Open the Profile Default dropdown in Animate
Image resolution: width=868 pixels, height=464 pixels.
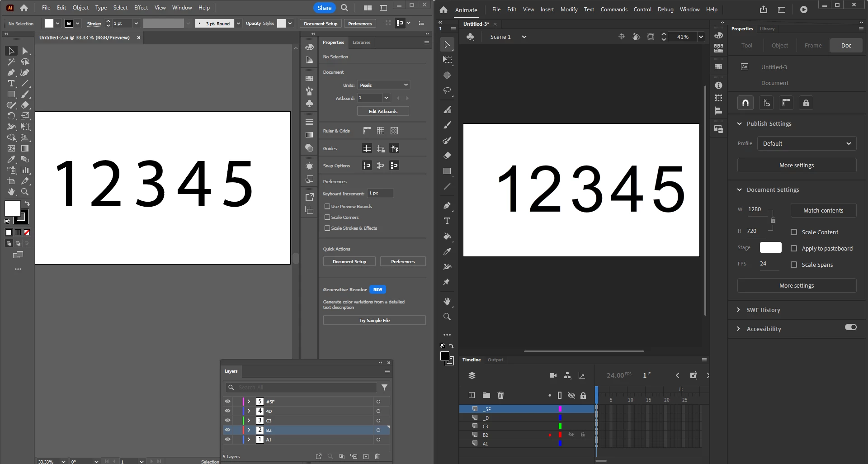807,143
